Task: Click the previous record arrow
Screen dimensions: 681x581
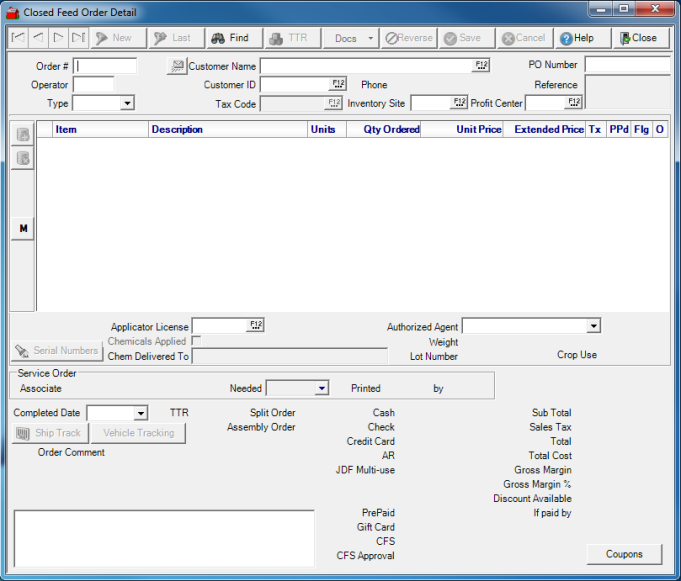Action: point(38,38)
